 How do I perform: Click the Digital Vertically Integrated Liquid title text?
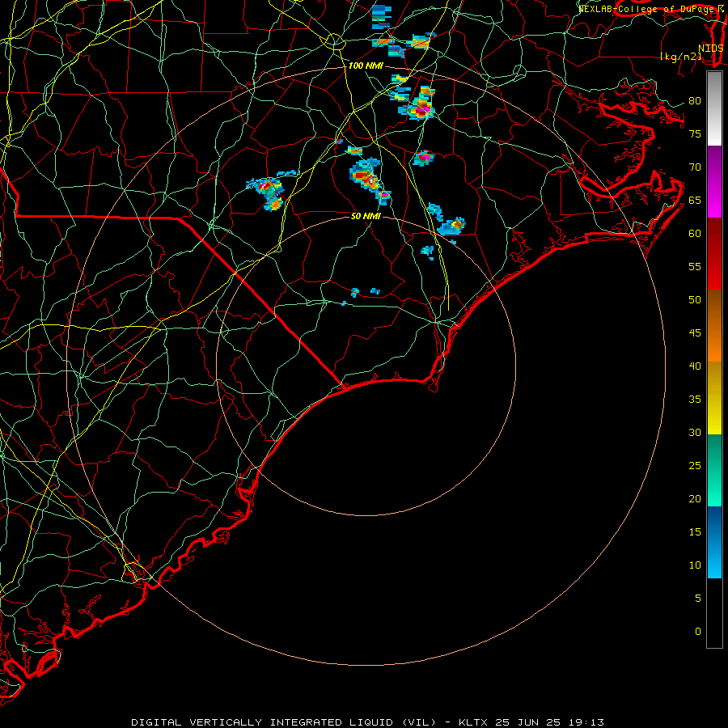283,722
